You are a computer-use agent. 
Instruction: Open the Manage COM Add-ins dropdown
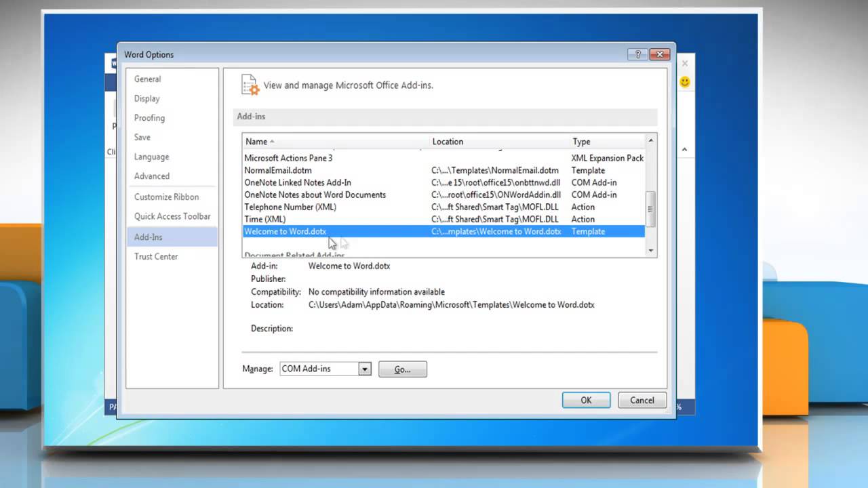click(365, 369)
